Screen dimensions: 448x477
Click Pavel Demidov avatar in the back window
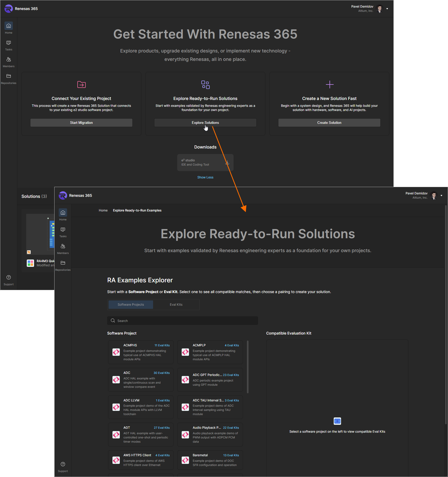pyautogui.click(x=380, y=9)
